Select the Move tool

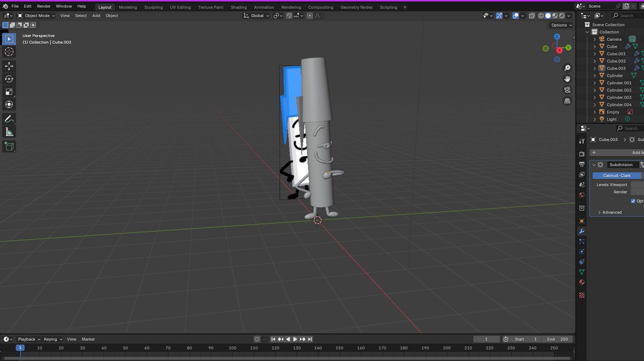pos(9,66)
